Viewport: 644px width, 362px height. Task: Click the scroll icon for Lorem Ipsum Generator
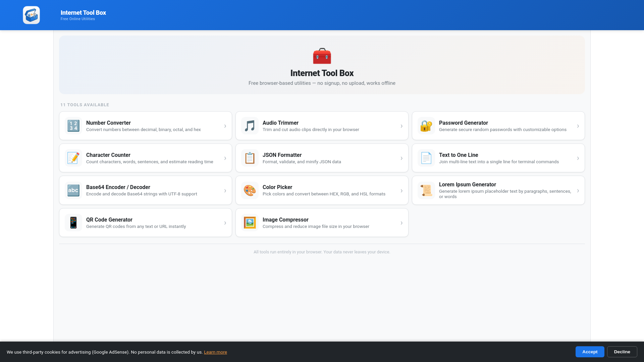coord(426,190)
